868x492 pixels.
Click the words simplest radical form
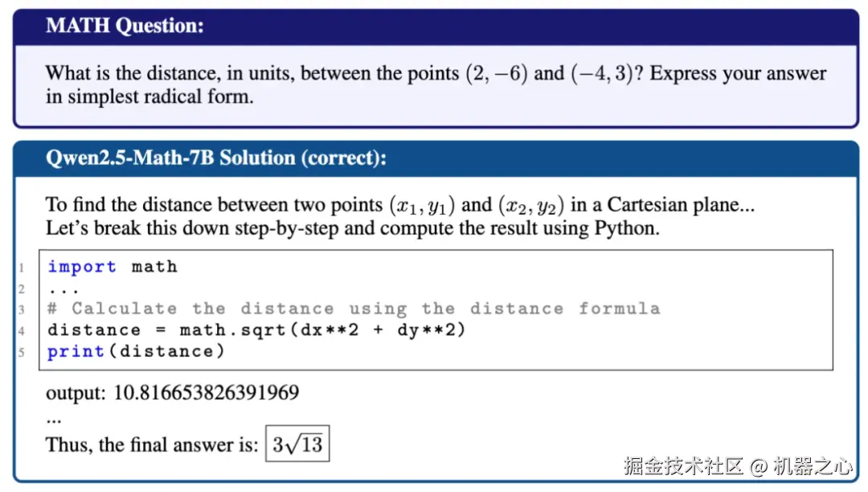(161, 96)
